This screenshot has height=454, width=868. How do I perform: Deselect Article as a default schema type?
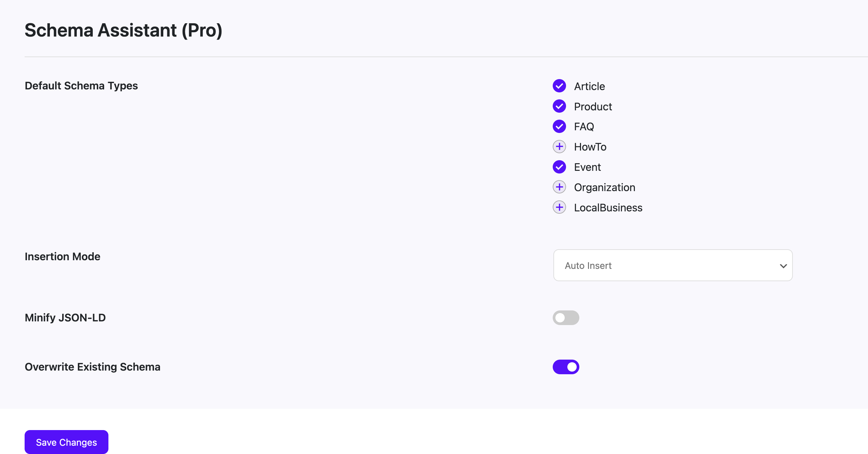[x=559, y=86]
